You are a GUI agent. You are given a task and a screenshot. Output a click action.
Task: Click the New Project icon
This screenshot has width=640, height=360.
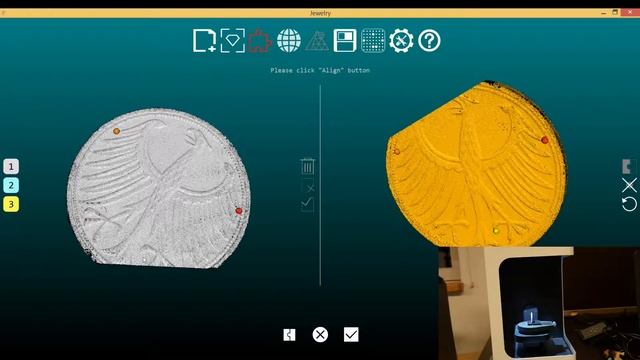click(204, 40)
